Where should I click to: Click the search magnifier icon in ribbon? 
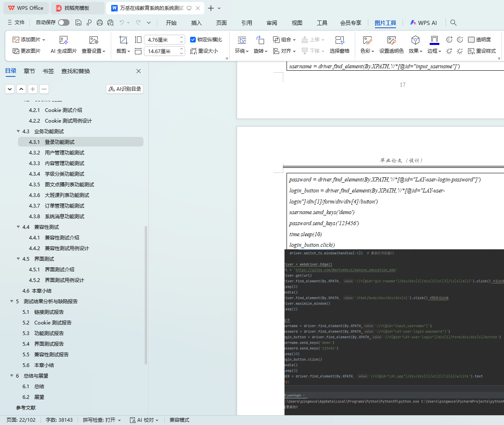point(453,22)
